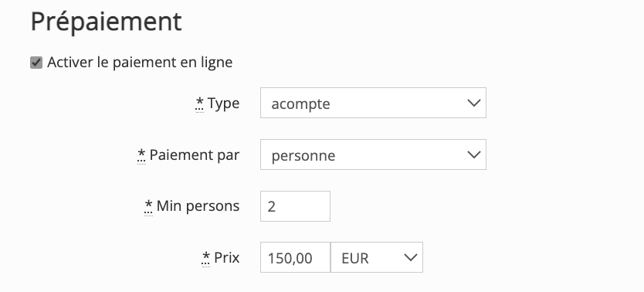Click the Paiement par field label
Screen dimensions: 644x292
(x=195, y=154)
